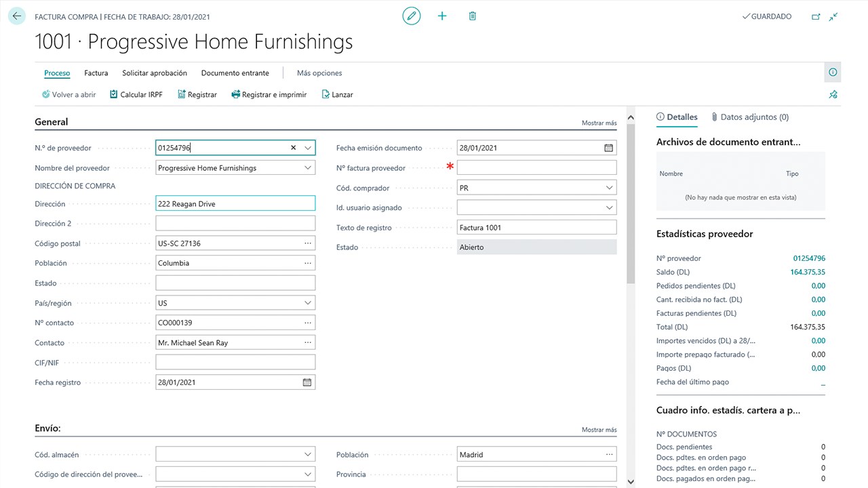Click the Dirección 2 field
Viewport: 868px width, 488px height.
[x=235, y=224]
